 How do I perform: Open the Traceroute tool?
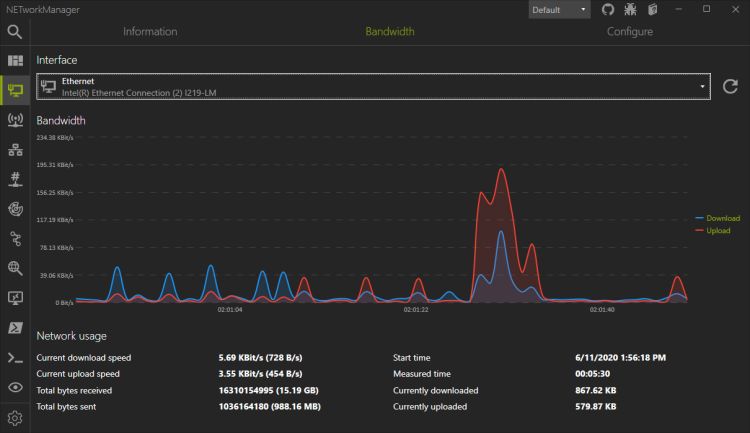pyautogui.click(x=15, y=238)
